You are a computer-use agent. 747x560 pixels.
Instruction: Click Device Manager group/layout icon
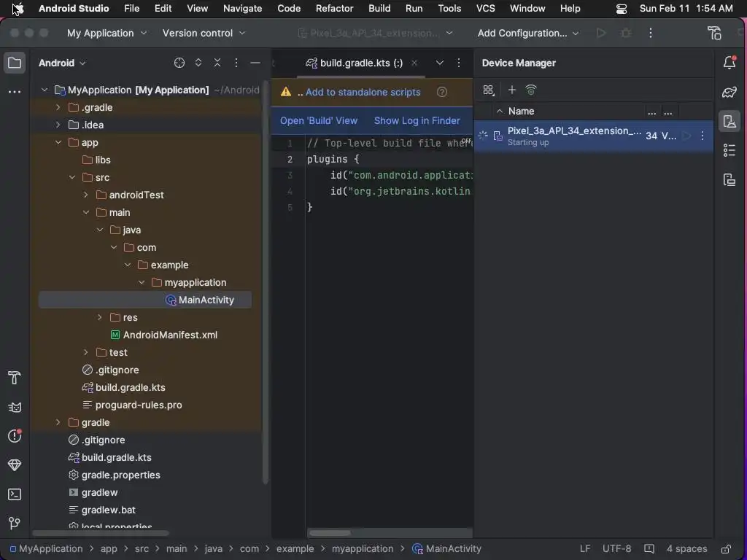tap(488, 90)
